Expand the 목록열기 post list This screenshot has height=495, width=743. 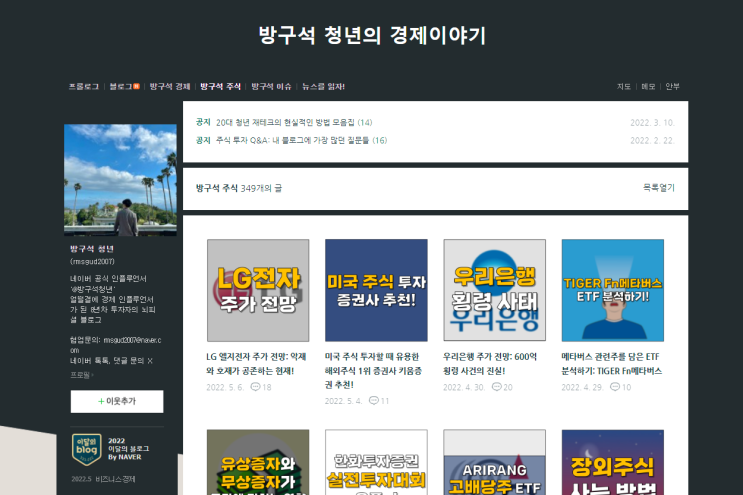659,188
